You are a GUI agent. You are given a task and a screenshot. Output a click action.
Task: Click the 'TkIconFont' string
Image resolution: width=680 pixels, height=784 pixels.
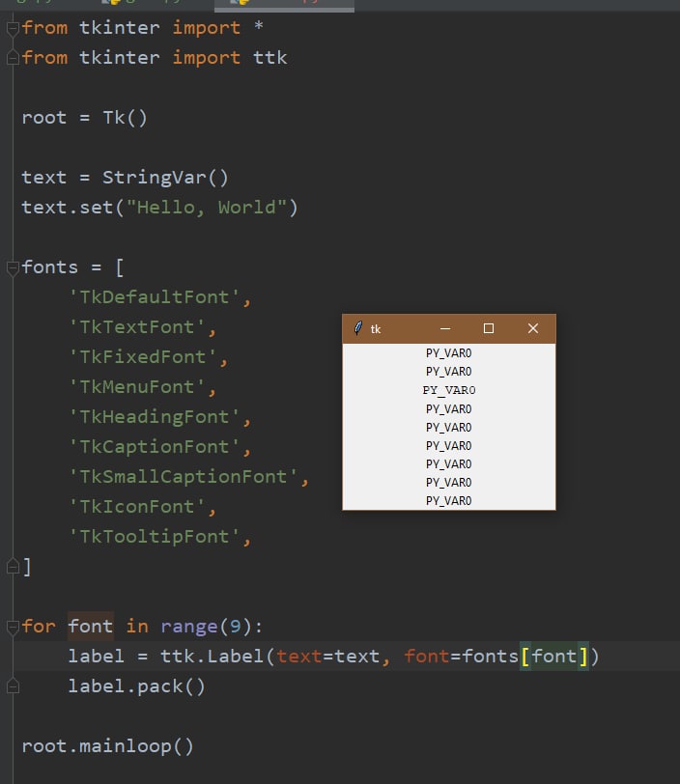[137, 507]
